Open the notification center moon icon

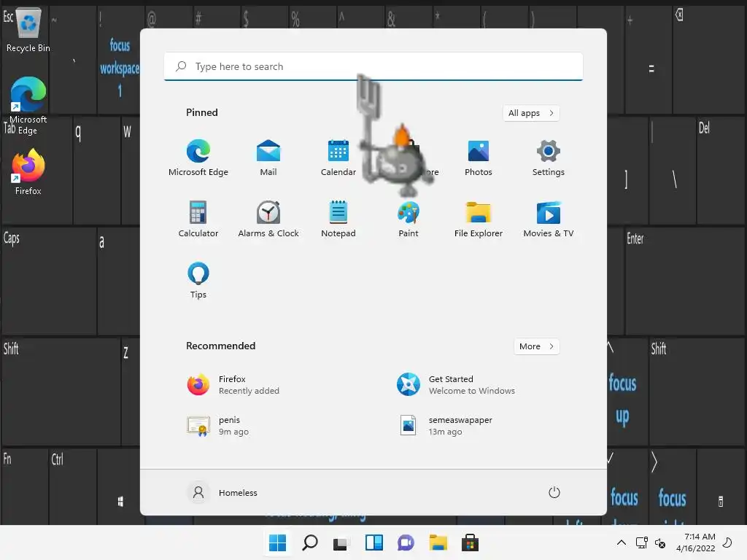(x=727, y=542)
